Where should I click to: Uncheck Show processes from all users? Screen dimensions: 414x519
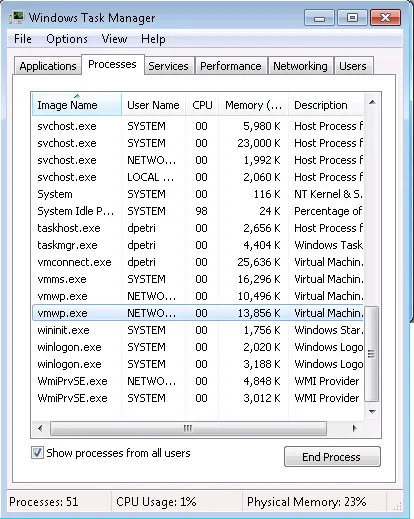pyautogui.click(x=37, y=453)
